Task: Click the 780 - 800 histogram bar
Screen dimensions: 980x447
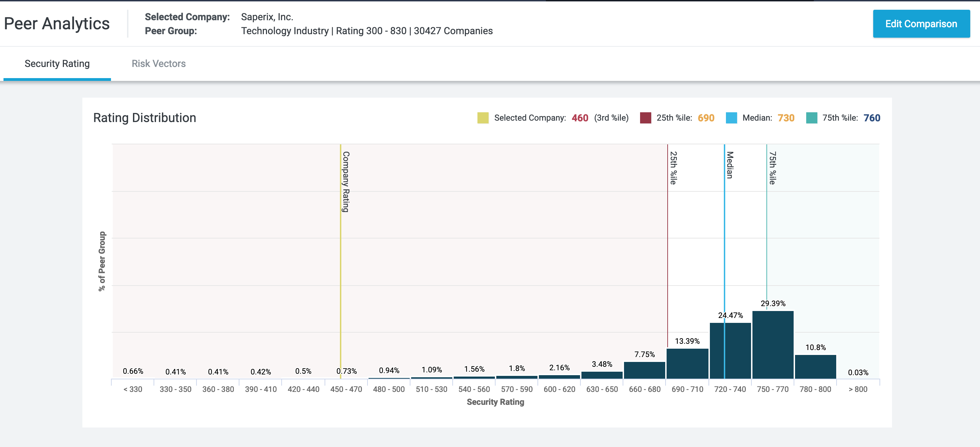Action: coord(815,366)
